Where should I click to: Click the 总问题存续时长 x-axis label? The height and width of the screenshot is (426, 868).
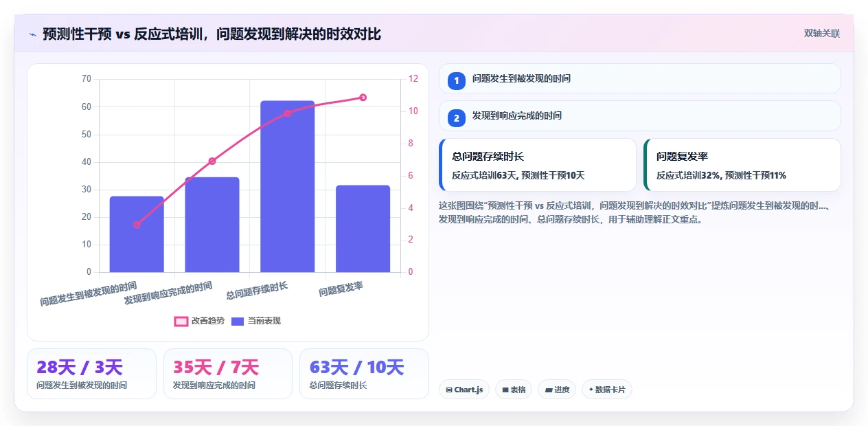pyautogui.click(x=258, y=291)
